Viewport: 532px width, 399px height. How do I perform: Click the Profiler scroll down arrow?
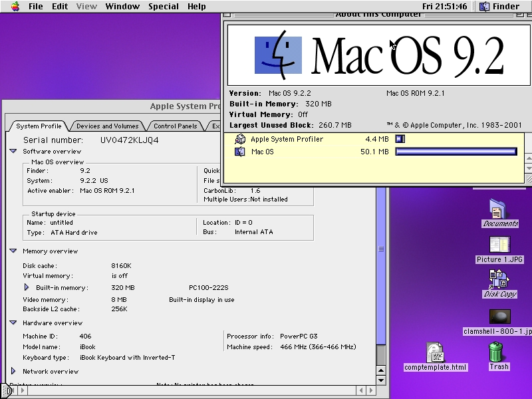(x=381, y=380)
